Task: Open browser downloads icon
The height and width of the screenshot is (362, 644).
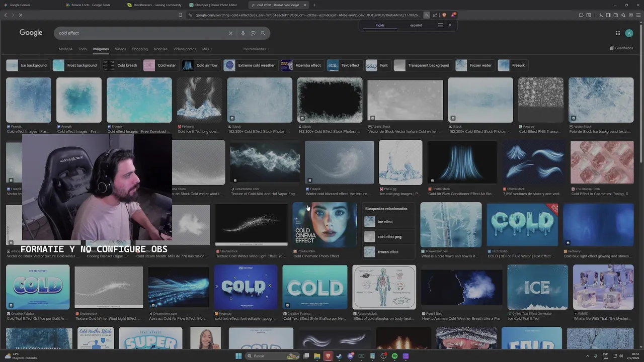Action: tap(600, 15)
